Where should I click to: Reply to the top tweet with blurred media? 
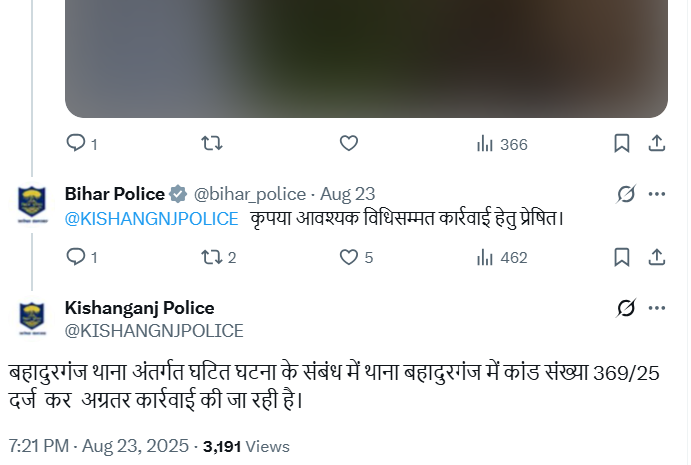(76, 144)
